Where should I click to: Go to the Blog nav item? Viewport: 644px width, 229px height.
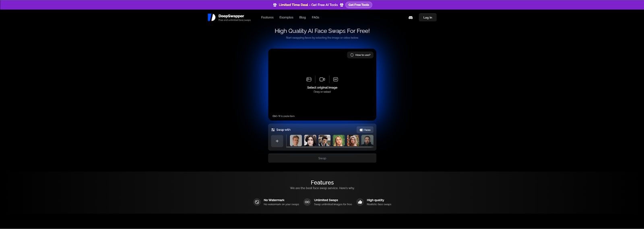tap(302, 18)
